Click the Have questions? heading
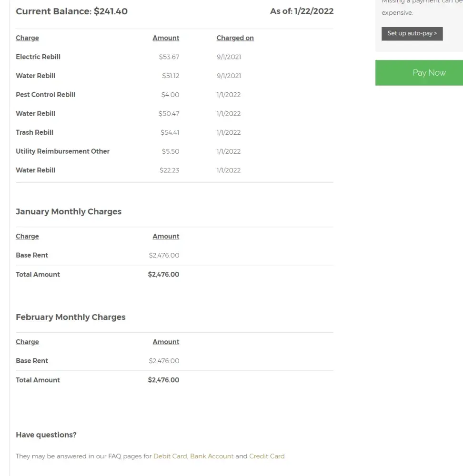463x476 pixels. 46,435
